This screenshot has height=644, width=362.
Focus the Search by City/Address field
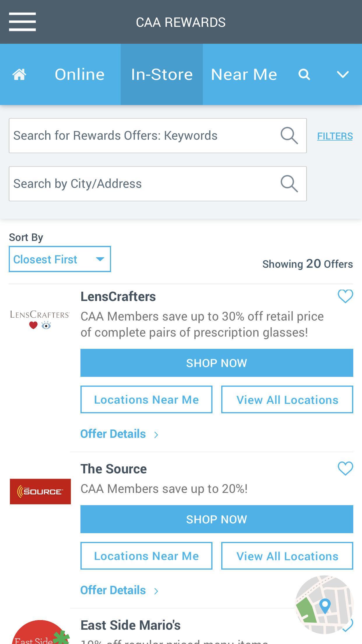pos(143,184)
